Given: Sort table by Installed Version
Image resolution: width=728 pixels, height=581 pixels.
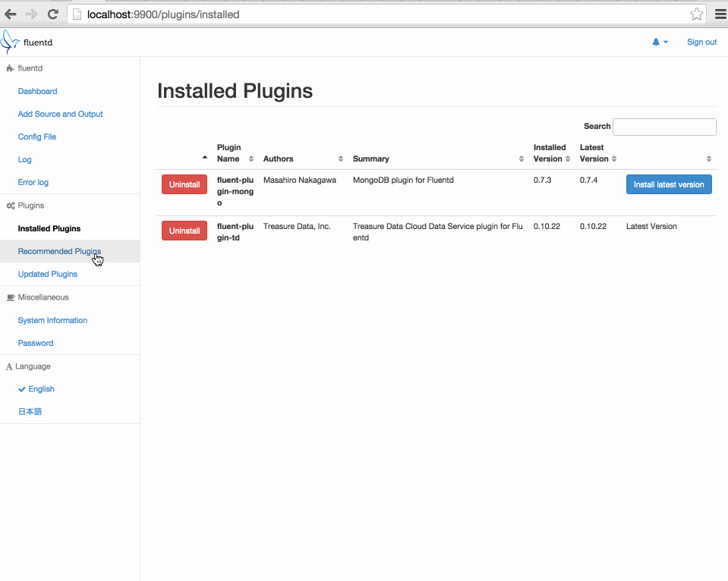Looking at the screenshot, I should click(552, 153).
